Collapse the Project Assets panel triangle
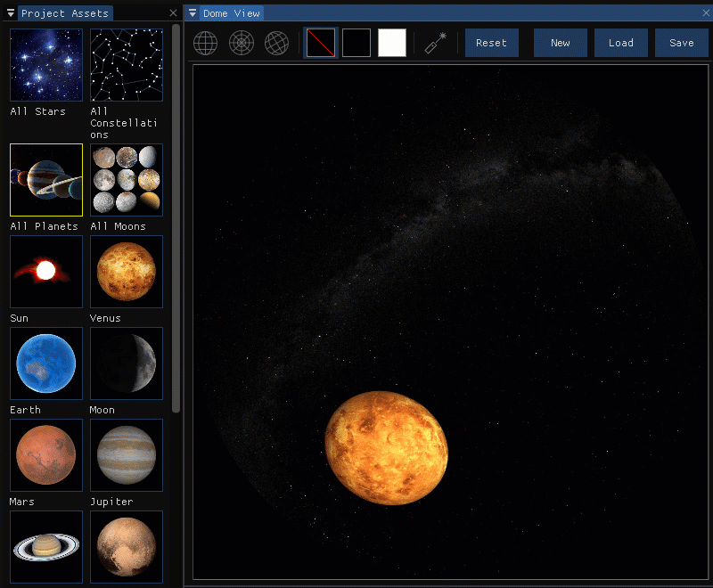The image size is (713, 588). [x=11, y=13]
